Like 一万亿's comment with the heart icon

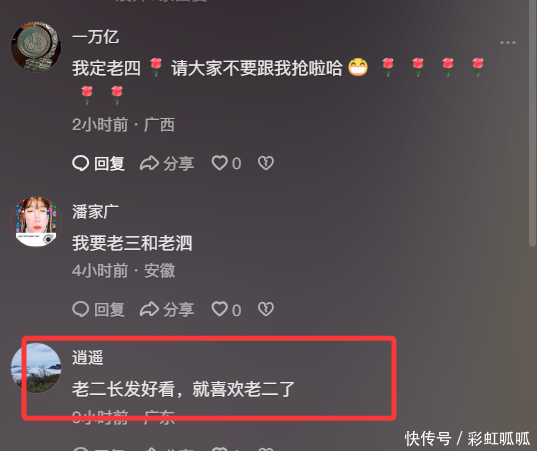click(220, 163)
